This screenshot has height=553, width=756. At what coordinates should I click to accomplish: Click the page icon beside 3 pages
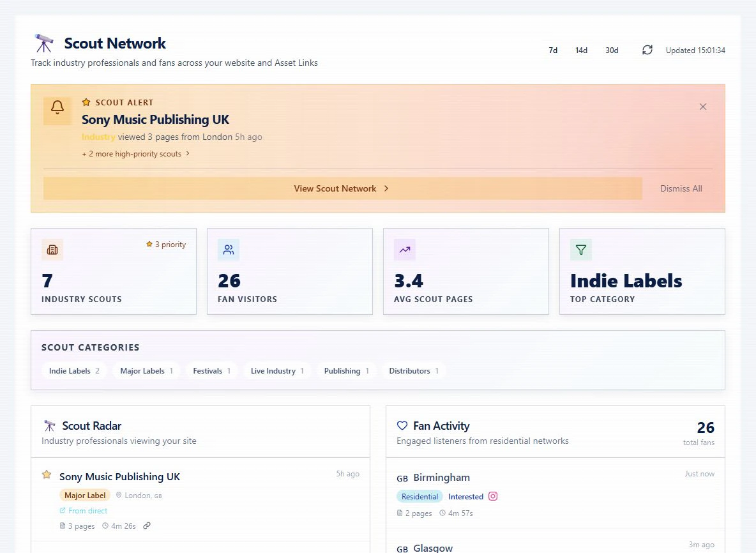62,526
